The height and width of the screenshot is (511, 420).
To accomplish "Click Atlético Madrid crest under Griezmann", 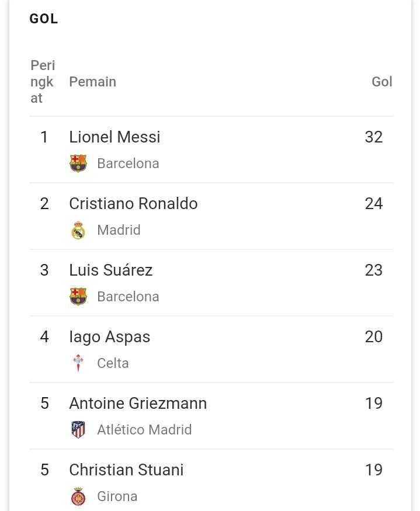I will click(78, 429).
